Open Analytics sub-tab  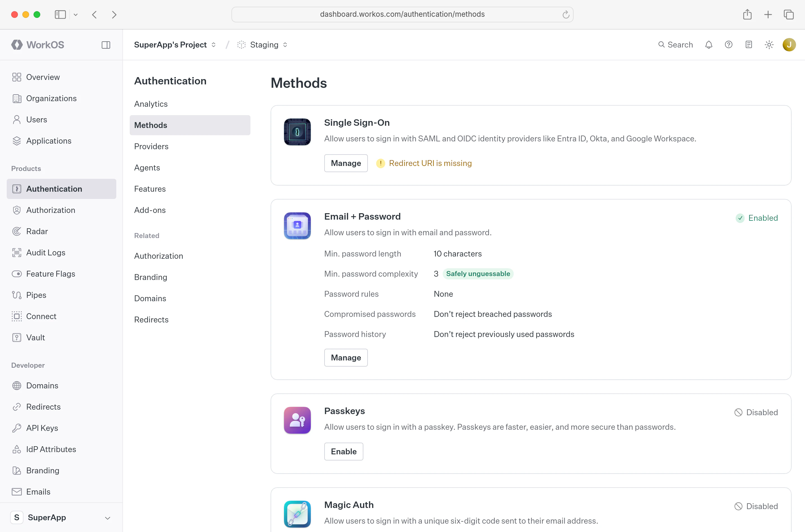(x=190, y=104)
